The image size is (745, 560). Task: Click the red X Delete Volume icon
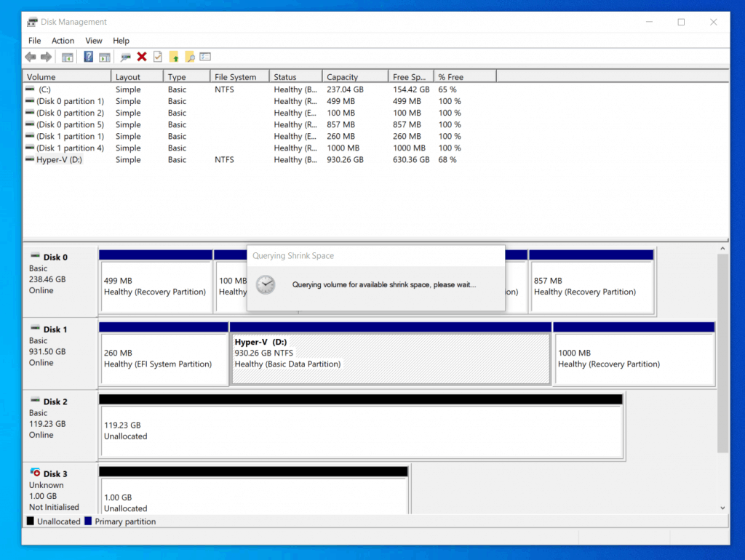tap(140, 57)
